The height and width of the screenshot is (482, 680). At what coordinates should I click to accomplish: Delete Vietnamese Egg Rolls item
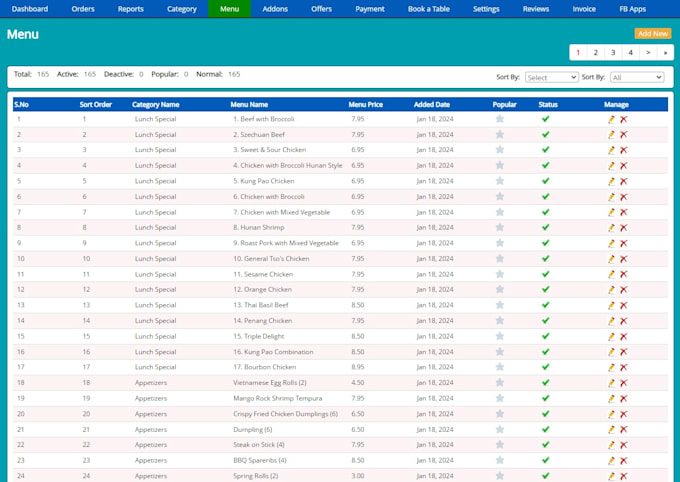coord(624,383)
